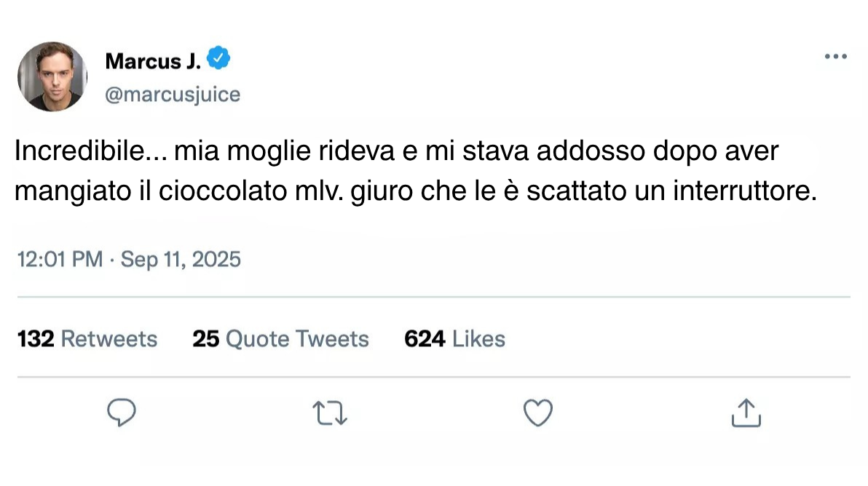View the 132 Retweets list
This screenshot has height=486, width=868.
[x=87, y=339]
